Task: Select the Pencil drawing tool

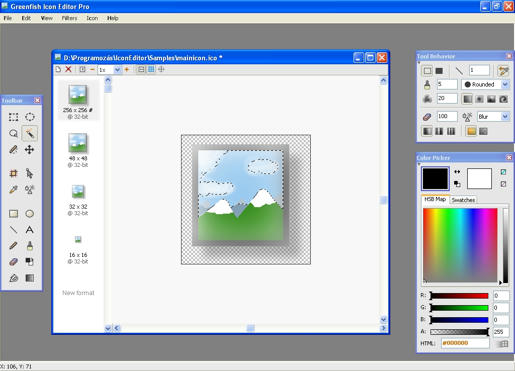Action: pos(13,246)
